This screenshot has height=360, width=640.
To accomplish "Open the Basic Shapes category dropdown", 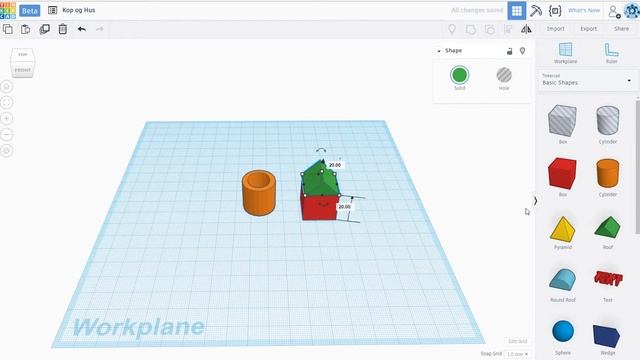I will [587, 80].
